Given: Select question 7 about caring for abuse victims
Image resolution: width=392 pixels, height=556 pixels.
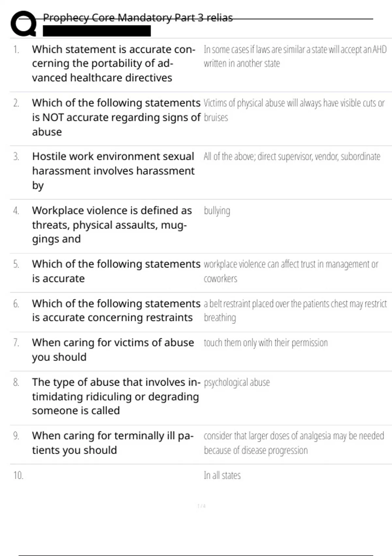Looking at the screenshot, I should tap(113, 350).
